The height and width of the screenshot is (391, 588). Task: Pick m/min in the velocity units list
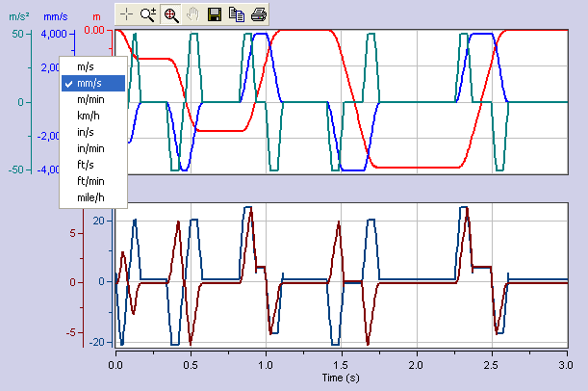[90, 99]
